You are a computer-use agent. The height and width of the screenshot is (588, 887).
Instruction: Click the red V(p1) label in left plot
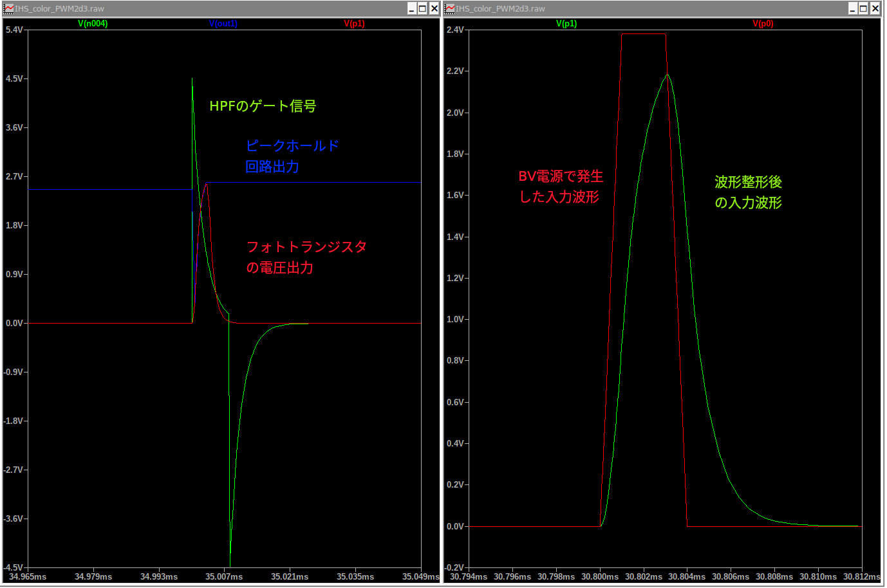coord(354,24)
